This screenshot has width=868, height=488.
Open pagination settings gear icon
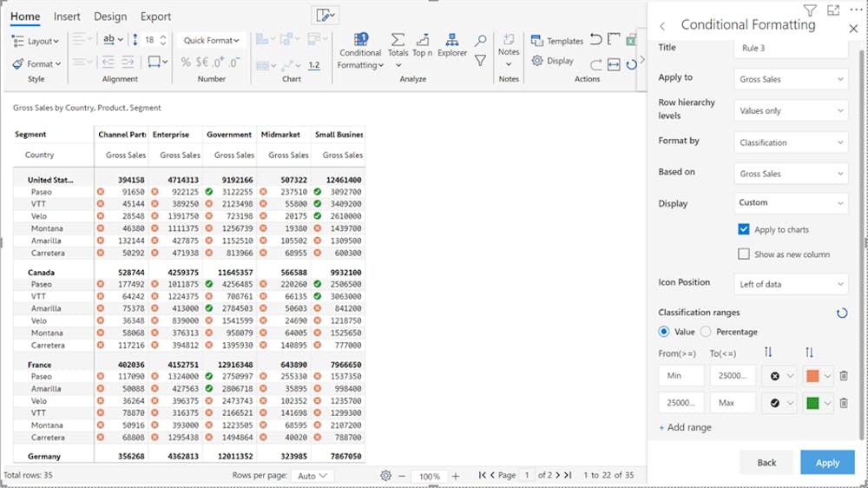tap(385, 476)
